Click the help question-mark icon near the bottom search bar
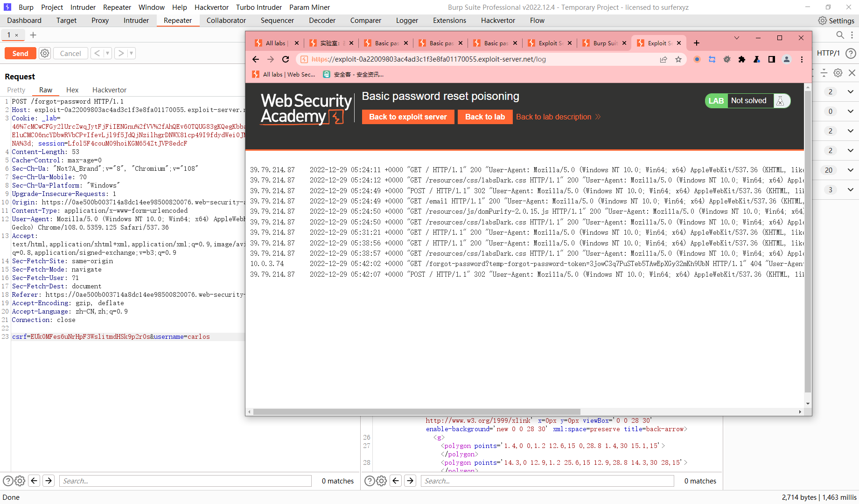 (x=370, y=481)
